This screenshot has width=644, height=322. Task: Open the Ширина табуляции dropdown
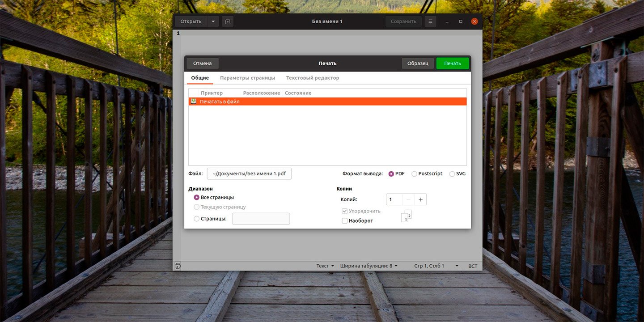coord(369,266)
